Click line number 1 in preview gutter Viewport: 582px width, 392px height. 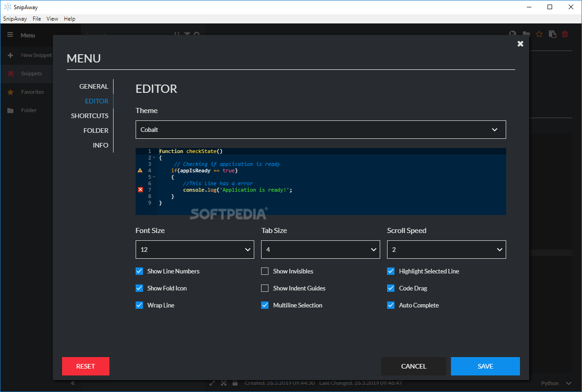[149, 151]
